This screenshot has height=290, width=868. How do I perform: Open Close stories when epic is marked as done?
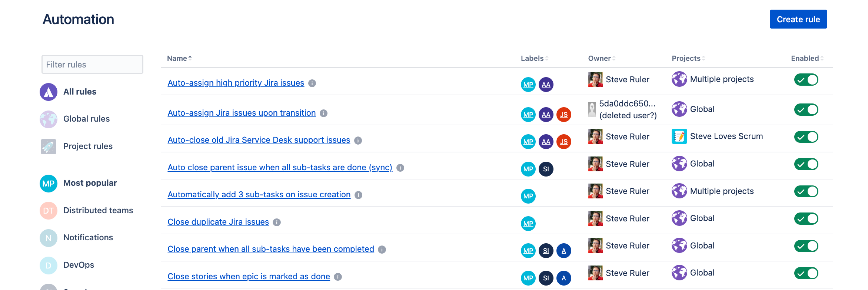tap(249, 277)
